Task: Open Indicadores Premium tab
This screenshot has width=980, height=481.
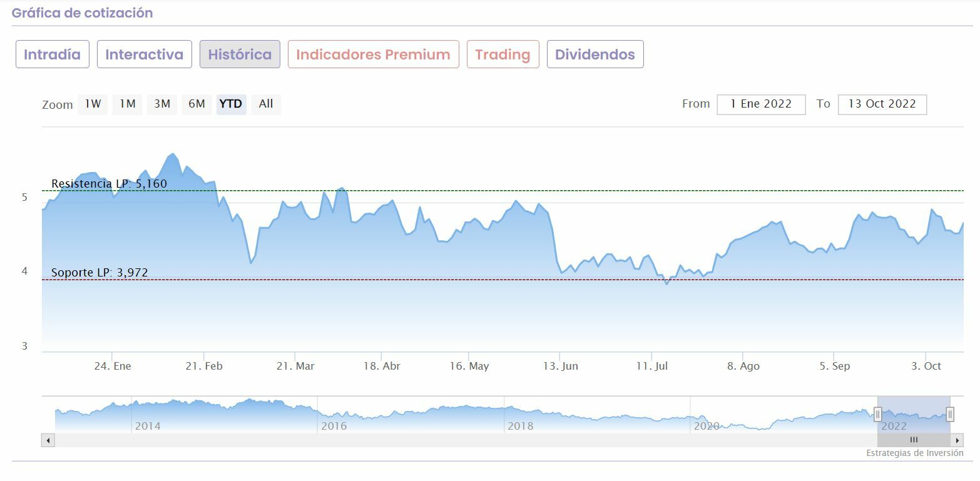Action: tap(373, 54)
